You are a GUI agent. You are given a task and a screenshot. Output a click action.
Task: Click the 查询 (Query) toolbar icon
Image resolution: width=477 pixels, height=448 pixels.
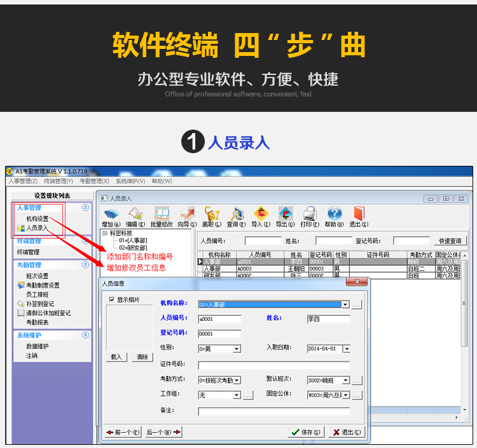pos(237,215)
